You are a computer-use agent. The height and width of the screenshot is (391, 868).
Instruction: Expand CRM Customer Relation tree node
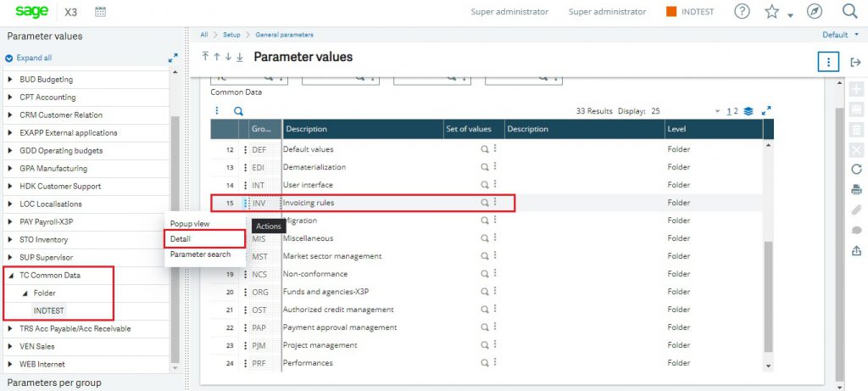[x=10, y=115]
